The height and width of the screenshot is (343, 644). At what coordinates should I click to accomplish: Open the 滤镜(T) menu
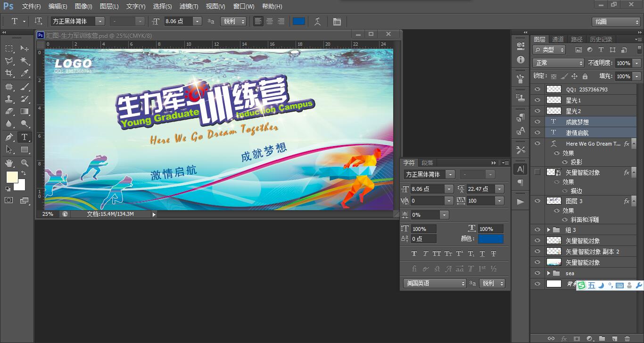pyautogui.click(x=189, y=7)
